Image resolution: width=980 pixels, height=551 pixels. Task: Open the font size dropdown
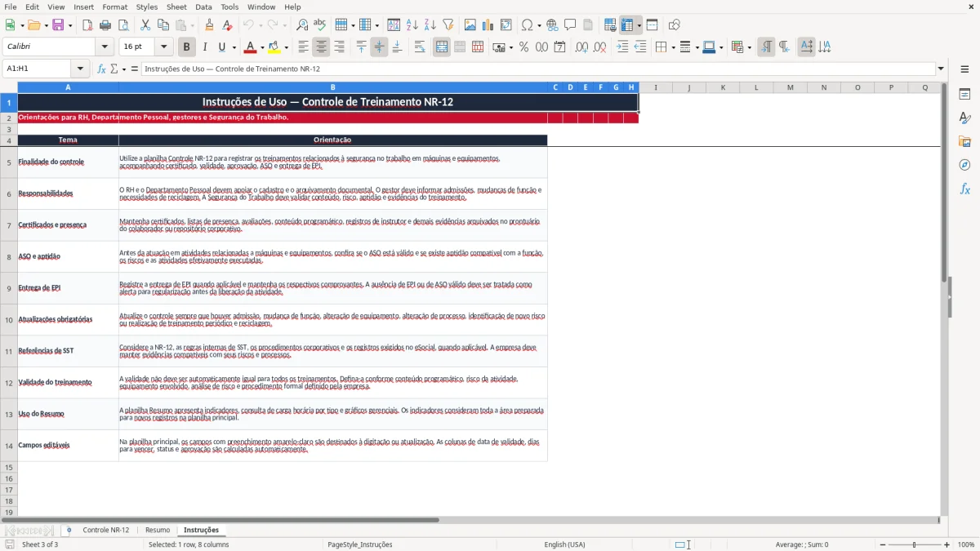164,47
